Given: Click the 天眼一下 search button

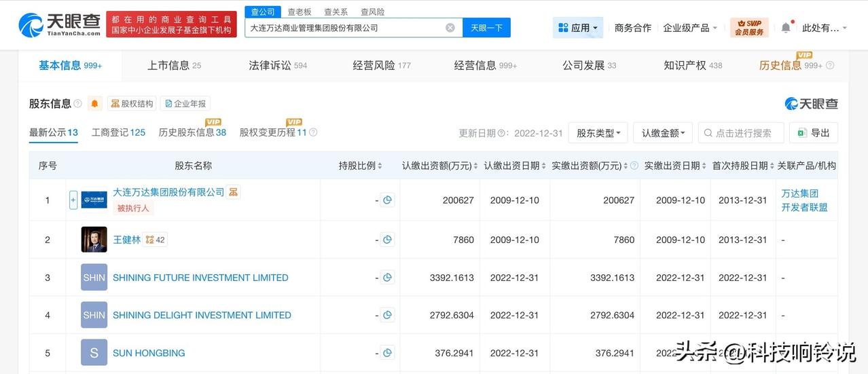Looking at the screenshot, I should click(487, 28).
